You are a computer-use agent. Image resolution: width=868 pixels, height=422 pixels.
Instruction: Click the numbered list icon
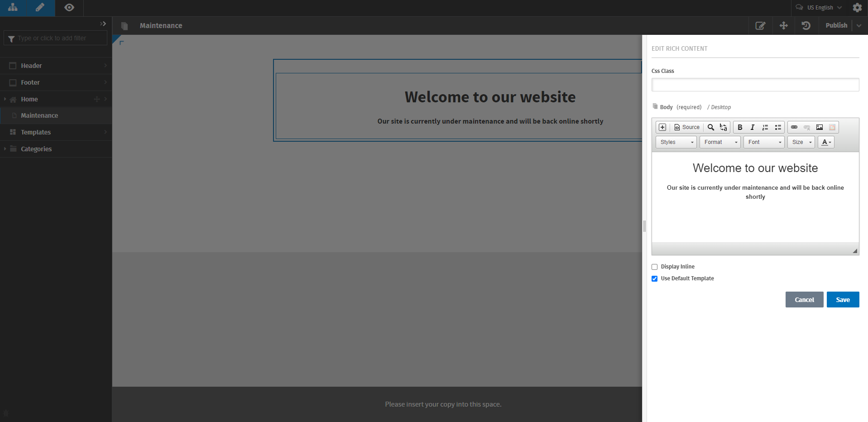(x=764, y=127)
